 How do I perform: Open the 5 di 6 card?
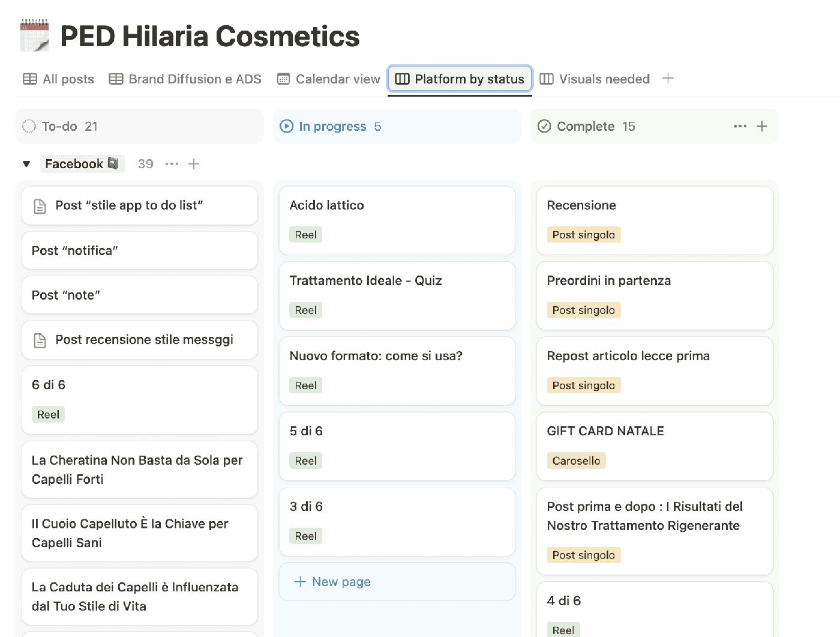(x=397, y=446)
